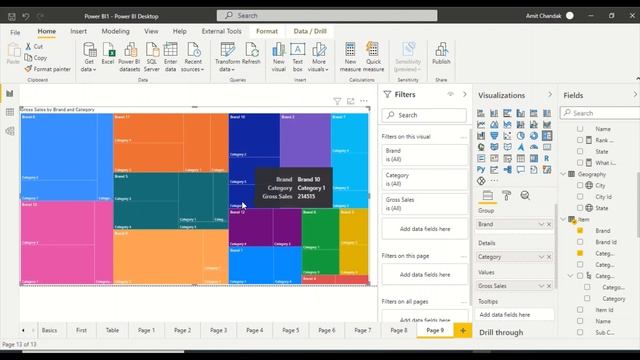This screenshot has height=360, width=640.
Task: Hide the Filters pane with eye icon
Action: tap(451, 94)
